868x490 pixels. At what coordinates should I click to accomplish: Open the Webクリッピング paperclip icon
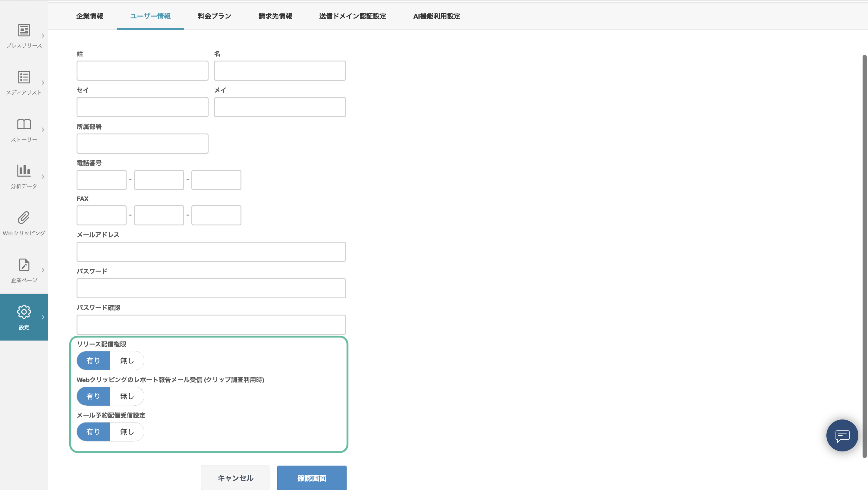coord(24,218)
